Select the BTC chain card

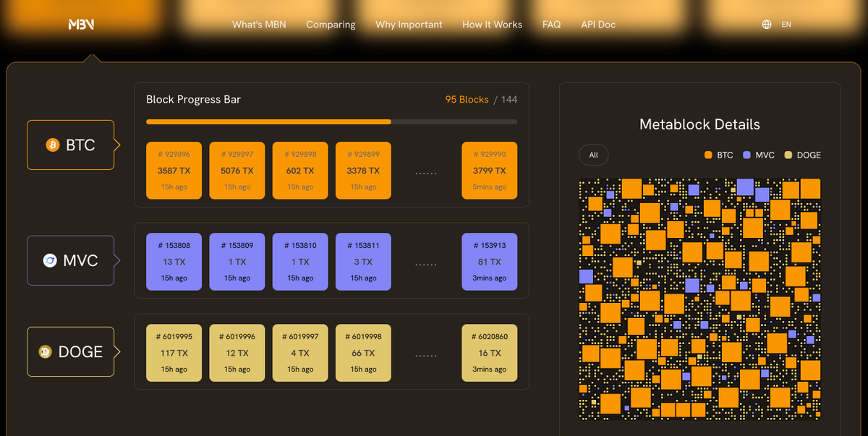[71, 145]
